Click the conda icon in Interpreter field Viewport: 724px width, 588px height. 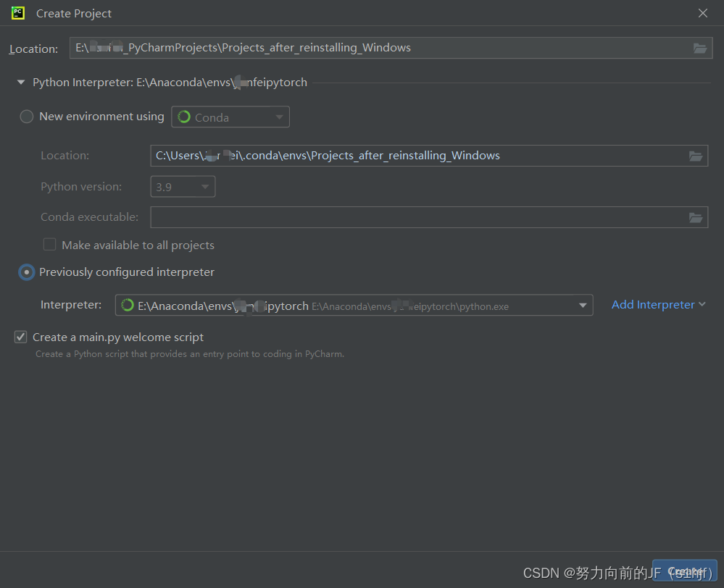click(128, 306)
